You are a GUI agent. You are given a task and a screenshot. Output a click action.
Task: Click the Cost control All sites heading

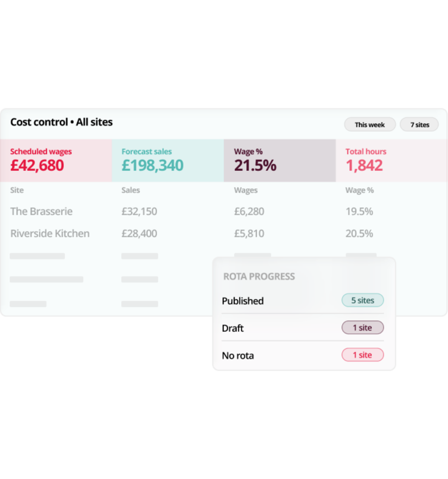click(x=62, y=122)
